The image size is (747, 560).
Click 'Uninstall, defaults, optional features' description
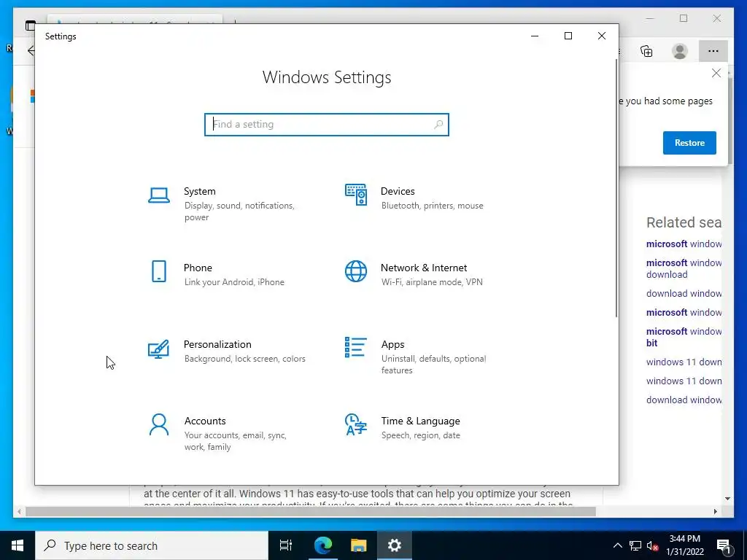coord(433,365)
